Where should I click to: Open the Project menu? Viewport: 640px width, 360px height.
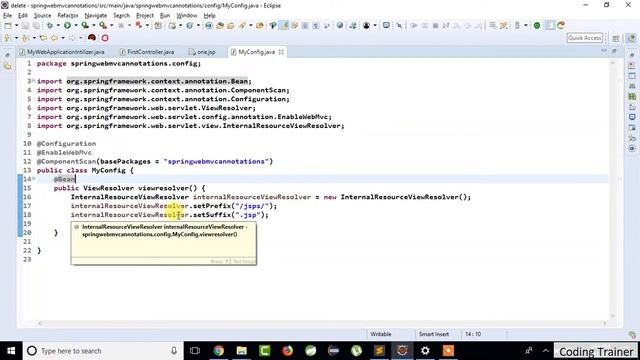click(x=145, y=16)
